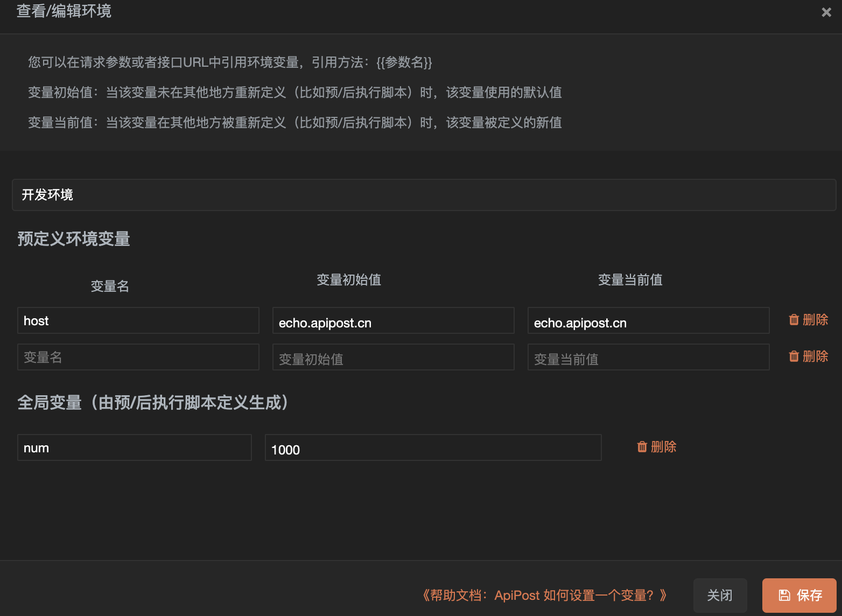Click the global variable value field 1000
Image resolution: width=842 pixels, height=616 pixels.
point(433,447)
